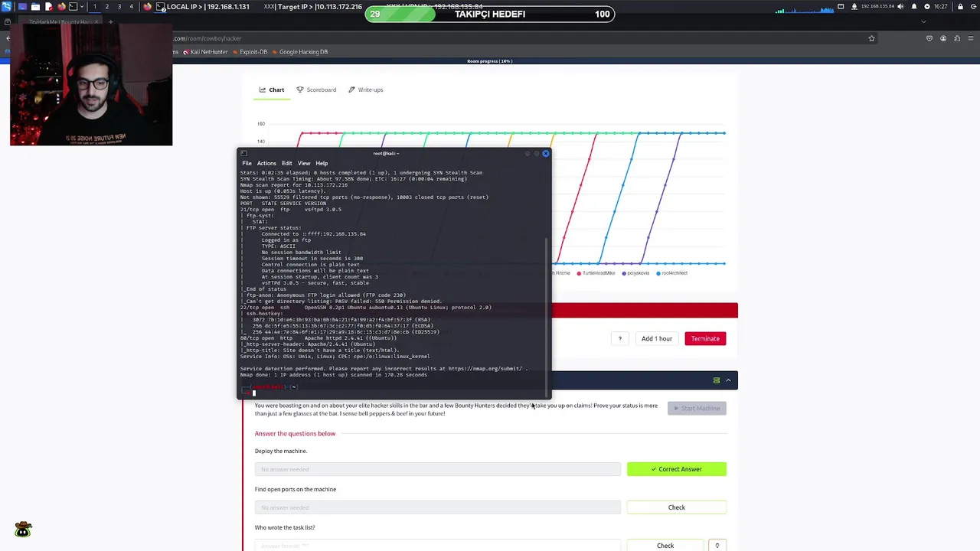Switch to workspace 3
980x551 pixels.
tap(119, 7)
